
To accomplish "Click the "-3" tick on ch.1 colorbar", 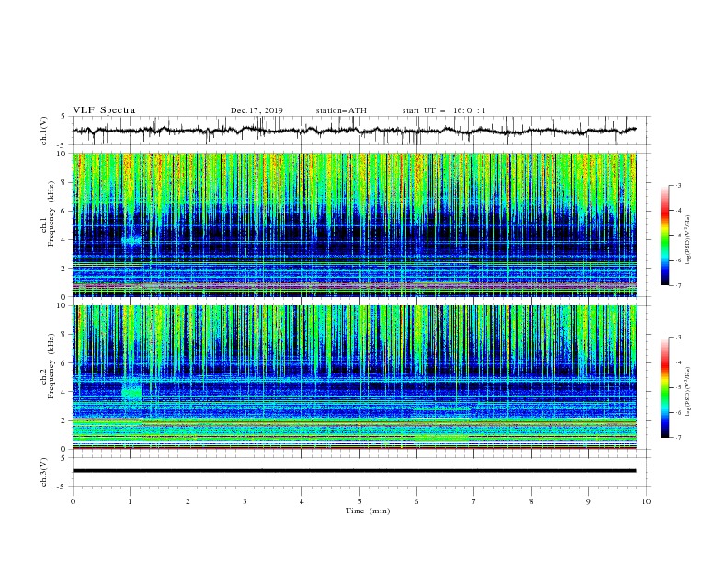I will click(x=677, y=185).
